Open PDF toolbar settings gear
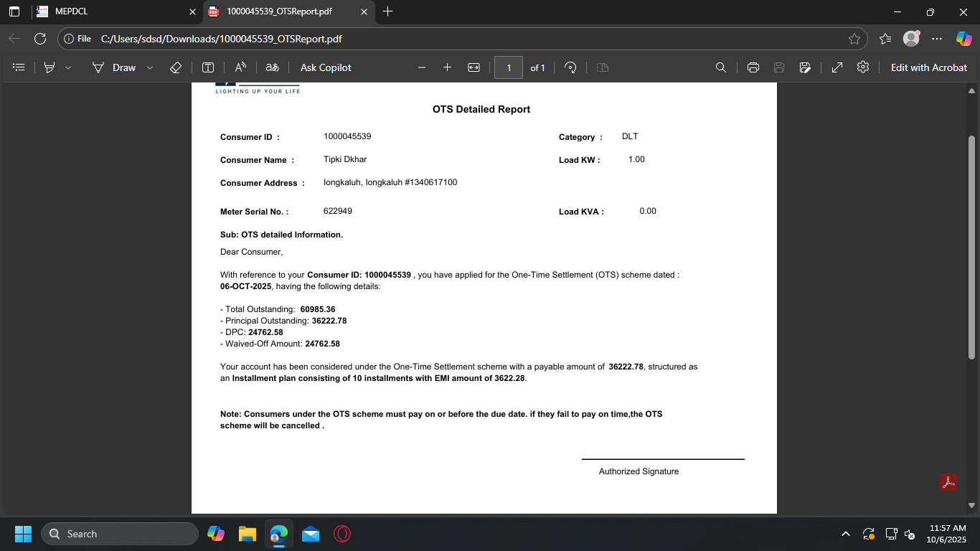The height and width of the screenshot is (551, 980). pos(863,67)
